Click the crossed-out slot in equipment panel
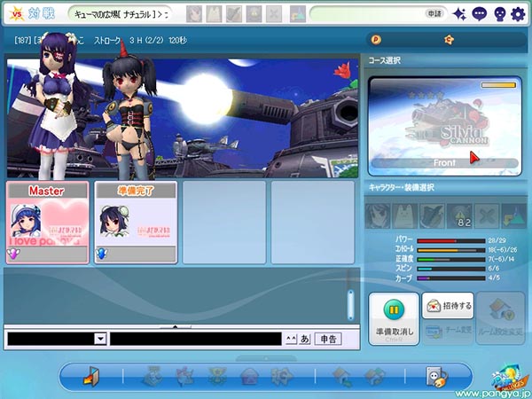The image size is (532, 399). point(487,215)
